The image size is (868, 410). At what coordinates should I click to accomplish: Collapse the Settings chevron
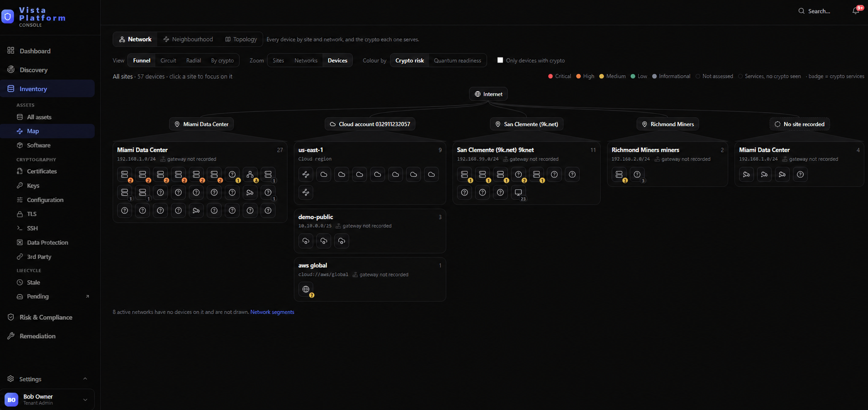(85, 379)
